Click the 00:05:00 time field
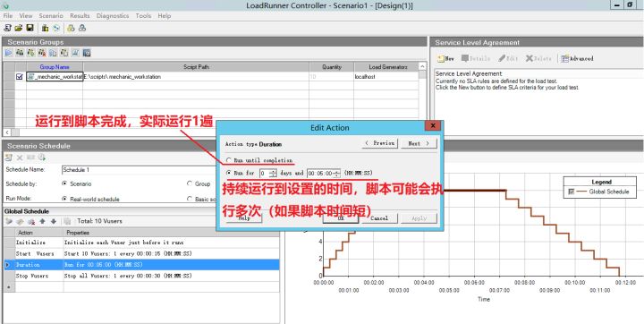The image size is (644, 324). click(x=320, y=173)
